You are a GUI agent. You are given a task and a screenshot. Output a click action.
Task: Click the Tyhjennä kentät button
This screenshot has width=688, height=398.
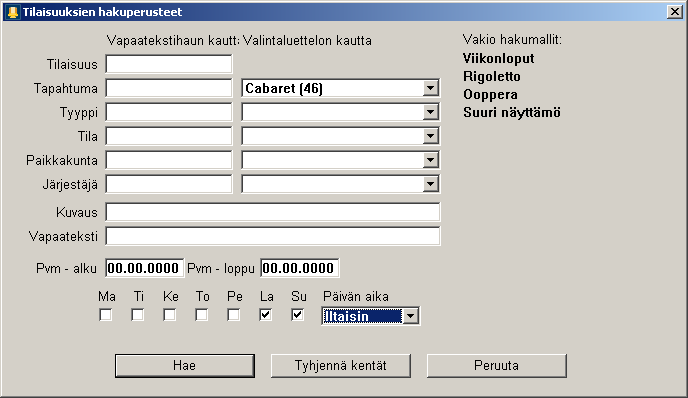[341, 366]
